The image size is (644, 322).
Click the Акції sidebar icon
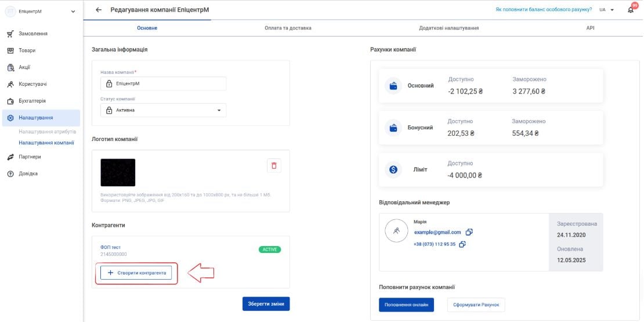[10, 67]
